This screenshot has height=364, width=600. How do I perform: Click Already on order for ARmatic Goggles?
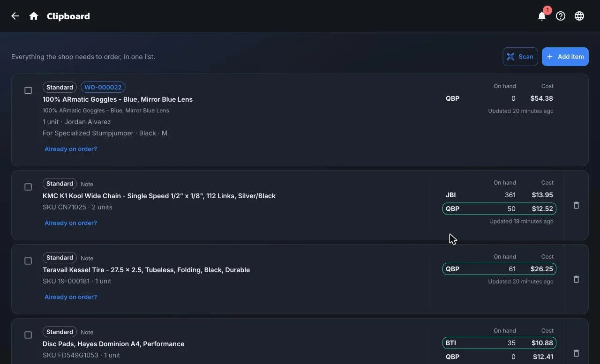[x=71, y=149]
